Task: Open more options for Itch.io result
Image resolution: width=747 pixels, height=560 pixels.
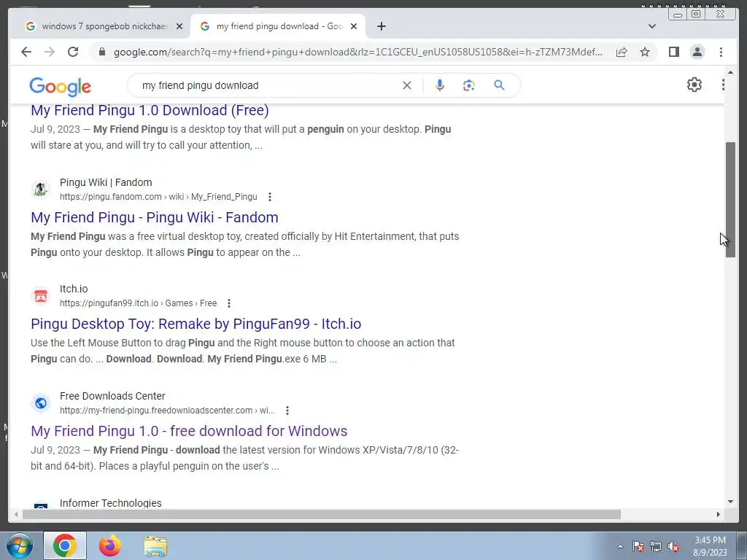Action: [x=229, y=303]
